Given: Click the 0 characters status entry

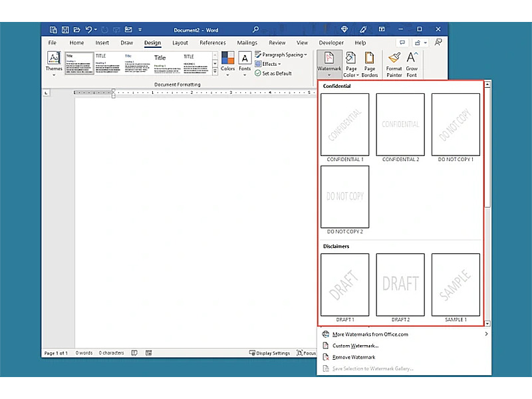Looking at the screenshot, I should tap(111, 353).
